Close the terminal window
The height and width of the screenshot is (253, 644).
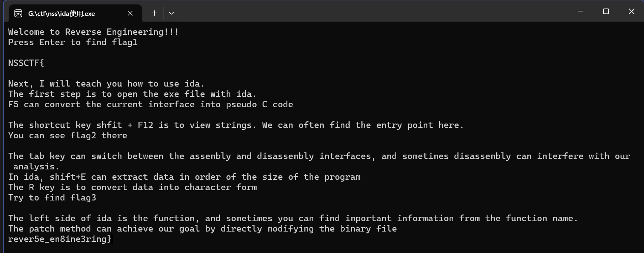pos(631,11)
